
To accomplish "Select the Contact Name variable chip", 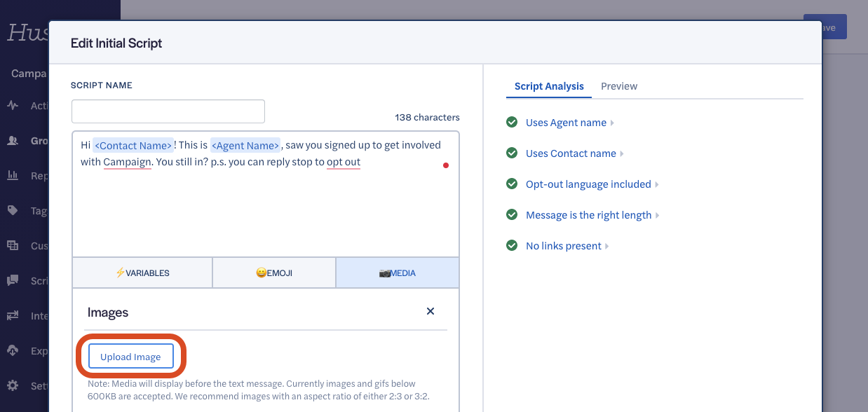I will point(133,145).
